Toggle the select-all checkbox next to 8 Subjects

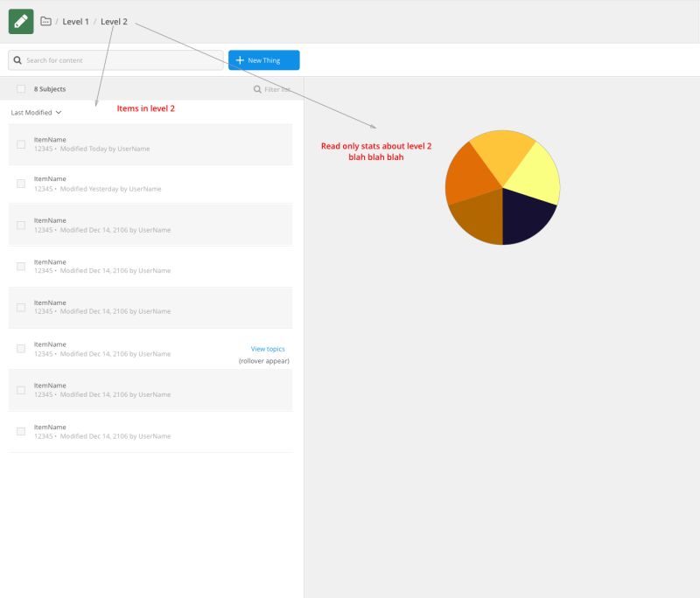(21, 88)
